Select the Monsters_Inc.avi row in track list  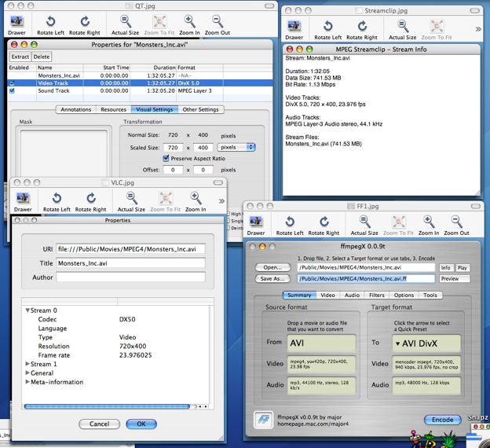click(140, 75)
